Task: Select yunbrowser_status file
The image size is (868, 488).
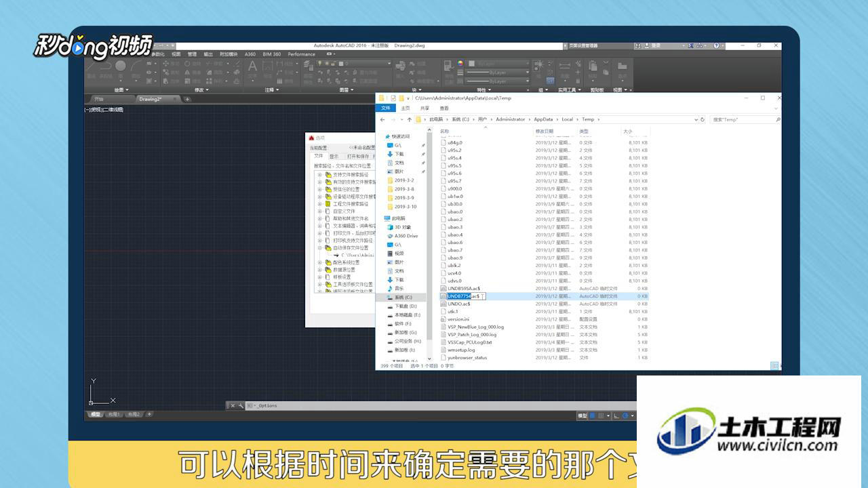Action: coord(467,357)
